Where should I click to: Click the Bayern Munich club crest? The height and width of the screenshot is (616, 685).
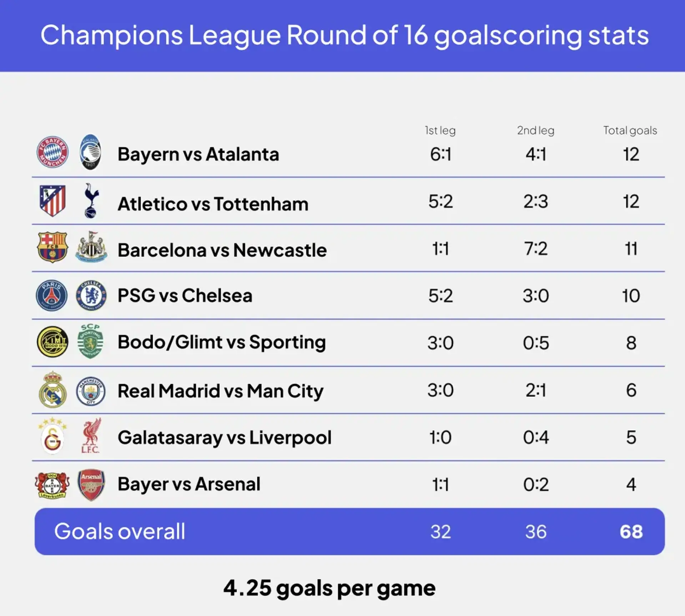coord(52,152)
